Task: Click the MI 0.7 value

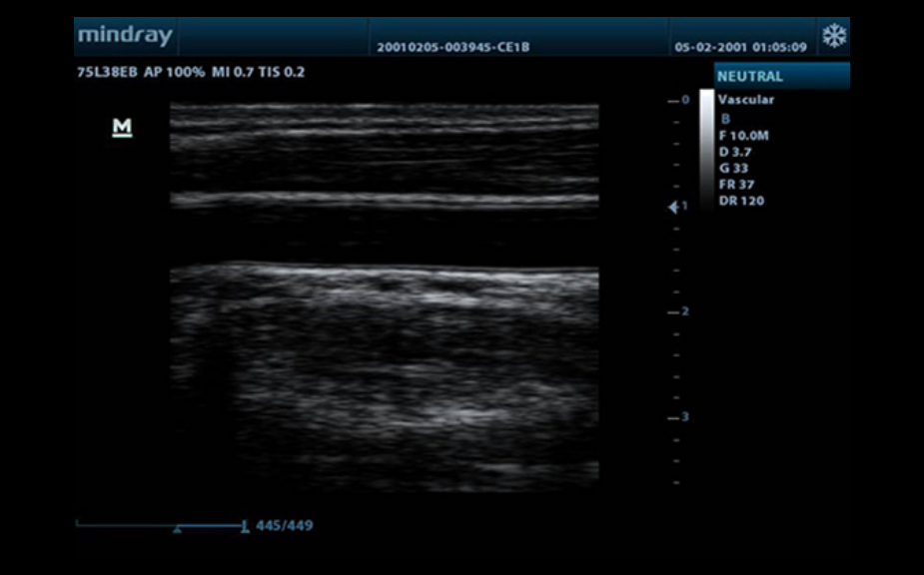Action: coord(232,73)
